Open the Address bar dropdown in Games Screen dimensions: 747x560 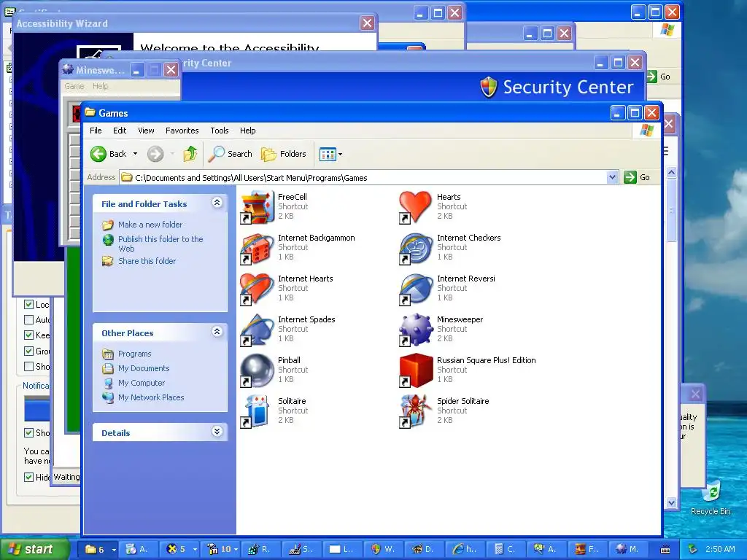613,178
